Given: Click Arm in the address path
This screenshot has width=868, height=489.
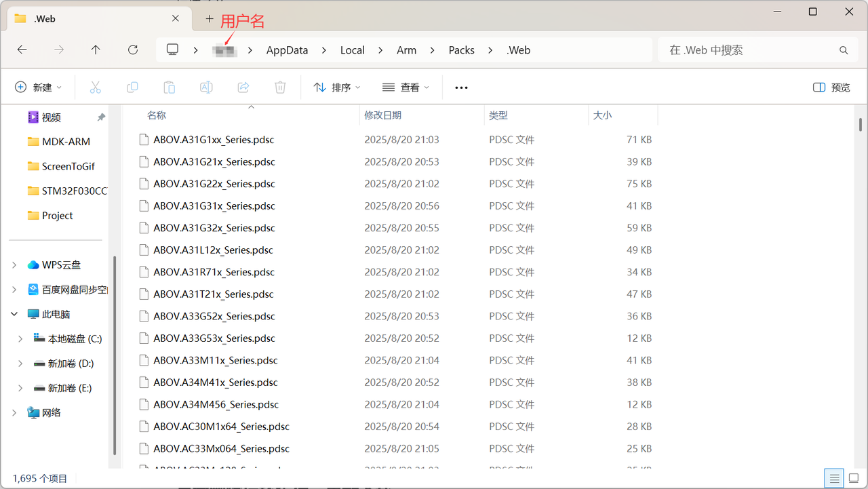Looking at the screenshot, I should tap(407, 50).
